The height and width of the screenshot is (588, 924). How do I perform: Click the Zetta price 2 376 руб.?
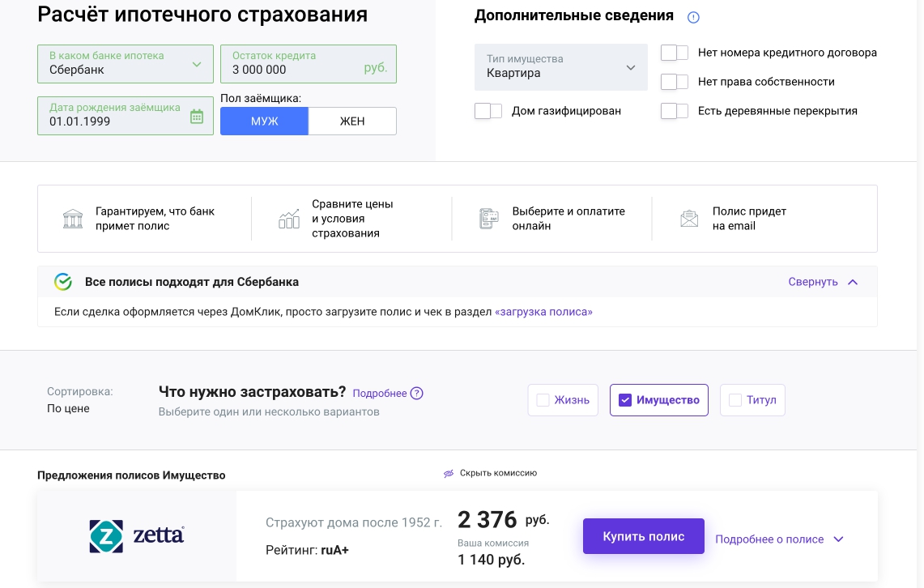tap(503, 520)
